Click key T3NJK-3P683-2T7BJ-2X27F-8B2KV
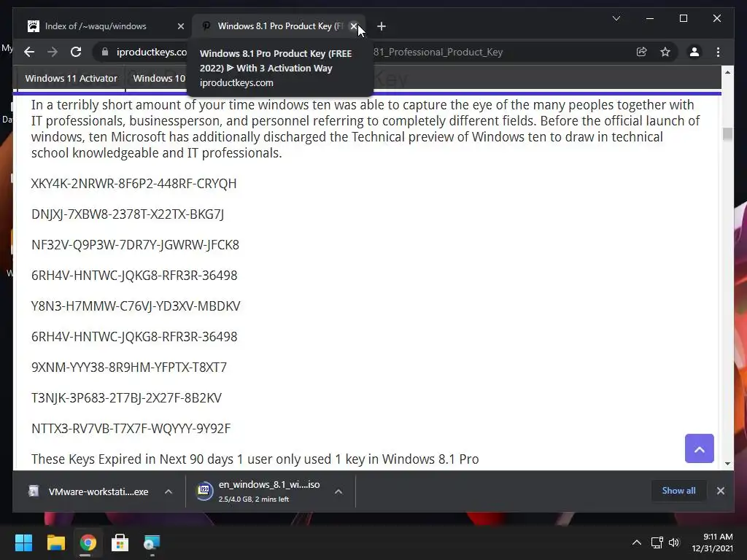 (x=126, y=398)
